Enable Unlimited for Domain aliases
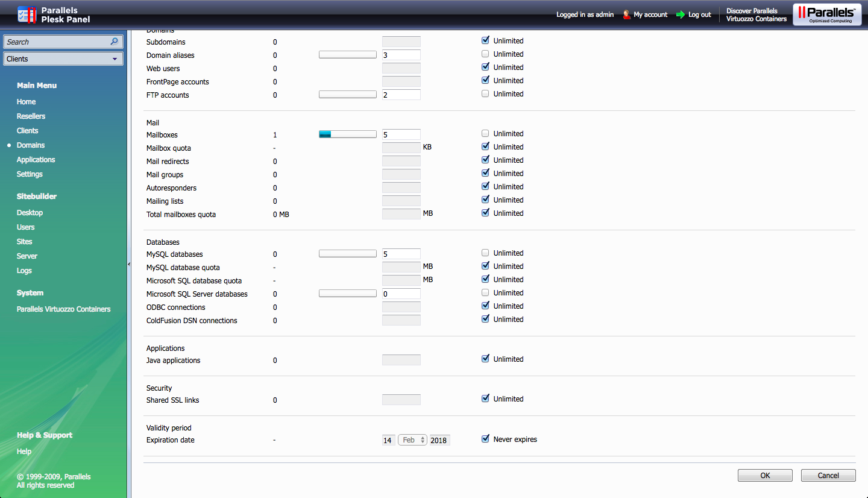This screenshot has width=868, height=498. [485, 54]
